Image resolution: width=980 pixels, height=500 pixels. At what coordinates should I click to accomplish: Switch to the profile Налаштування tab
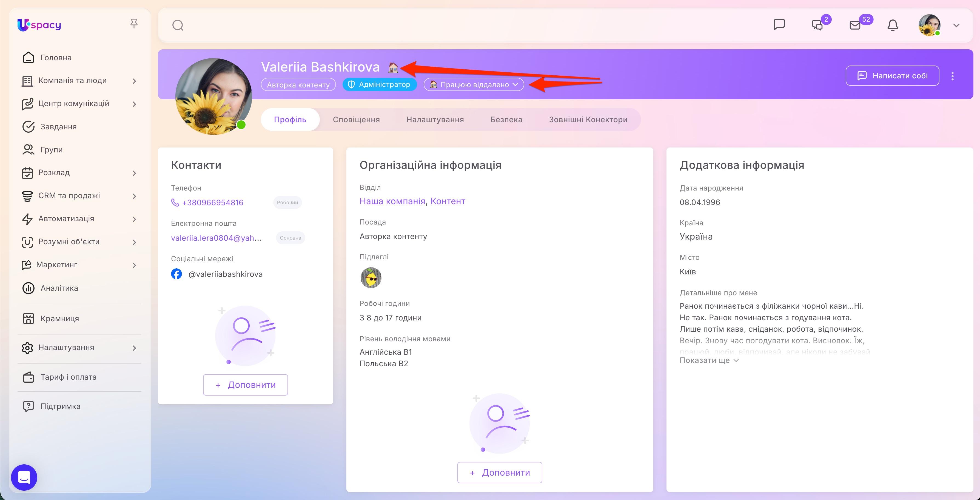tap(435, 120)
